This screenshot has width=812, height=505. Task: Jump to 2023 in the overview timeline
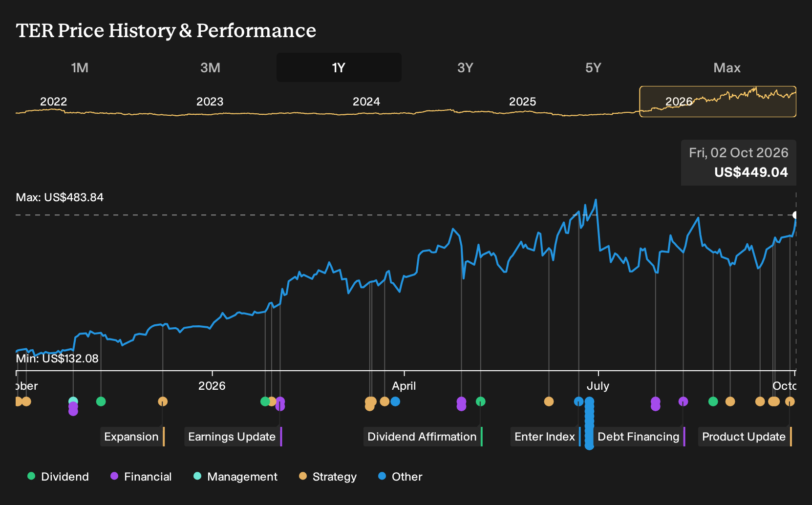(210, 102)
